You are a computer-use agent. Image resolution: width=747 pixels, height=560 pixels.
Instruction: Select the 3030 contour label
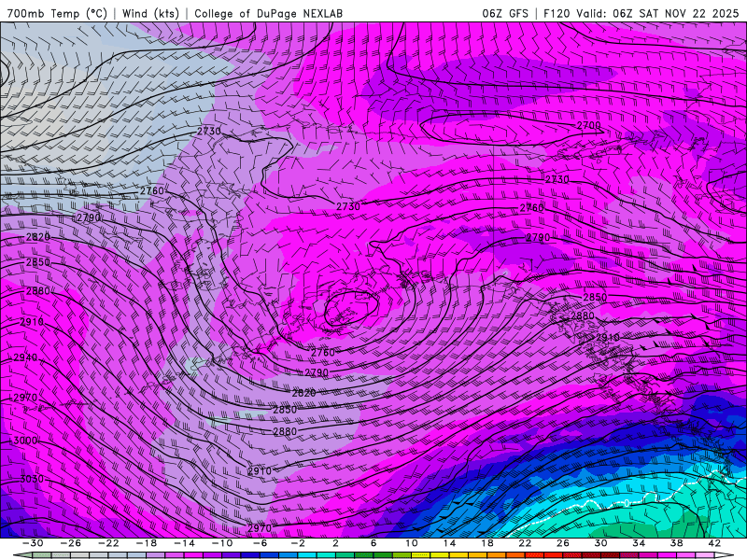[32, 479]
